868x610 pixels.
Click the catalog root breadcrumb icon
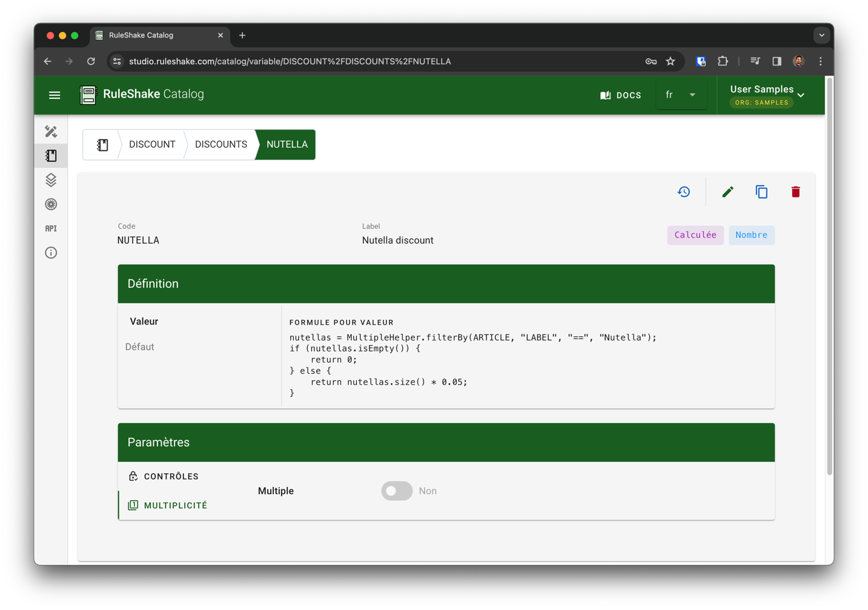pos(102,145)
